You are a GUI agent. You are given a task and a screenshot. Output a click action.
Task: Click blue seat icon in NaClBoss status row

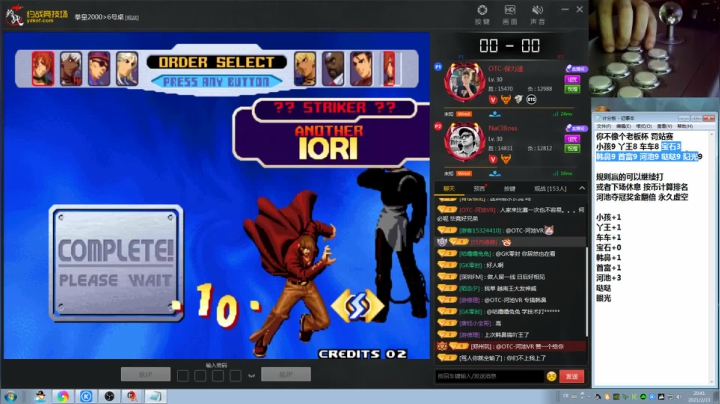tap(495, 174)
